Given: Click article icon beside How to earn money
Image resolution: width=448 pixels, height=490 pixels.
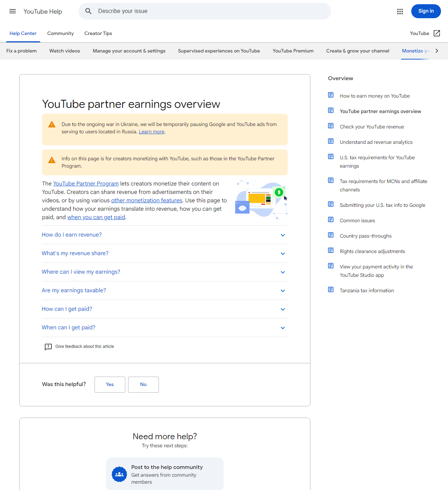Looking at the screenshot, I should [x=331, y=95].
